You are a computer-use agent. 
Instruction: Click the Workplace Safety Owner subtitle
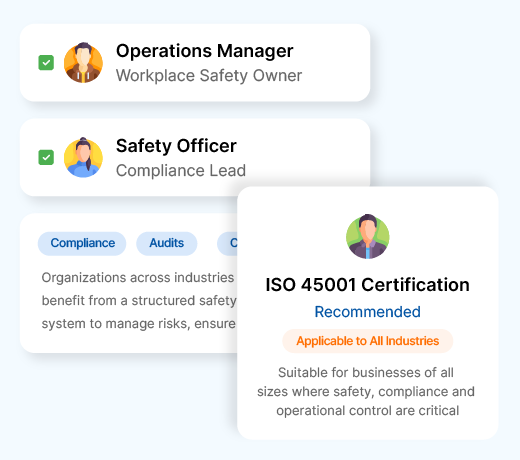click(209, 76)
